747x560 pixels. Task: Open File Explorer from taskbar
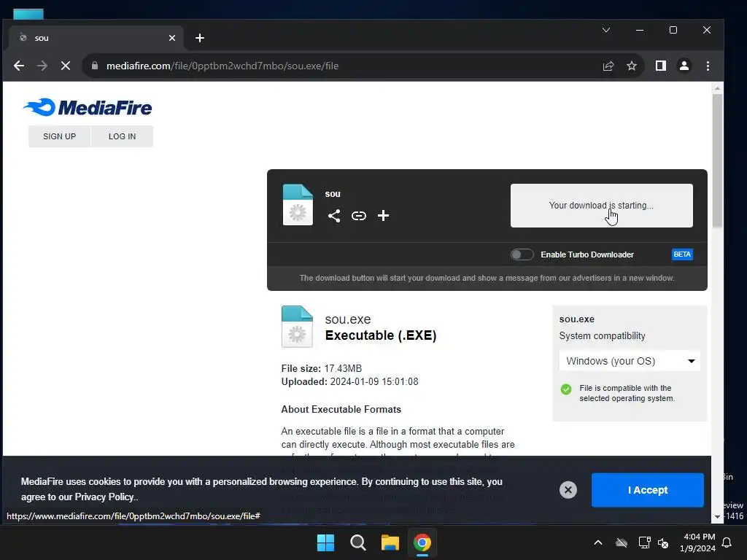click(x=390, y=542)
